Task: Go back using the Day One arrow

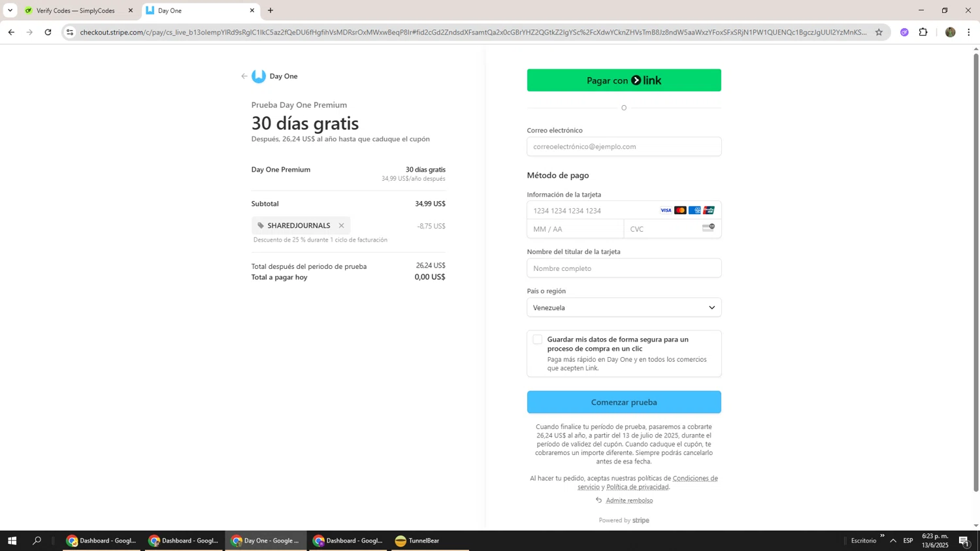Action: click(244, 76)
